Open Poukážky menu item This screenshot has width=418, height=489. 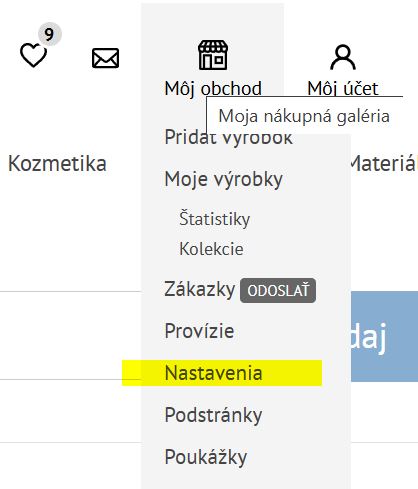click(206, 457)
